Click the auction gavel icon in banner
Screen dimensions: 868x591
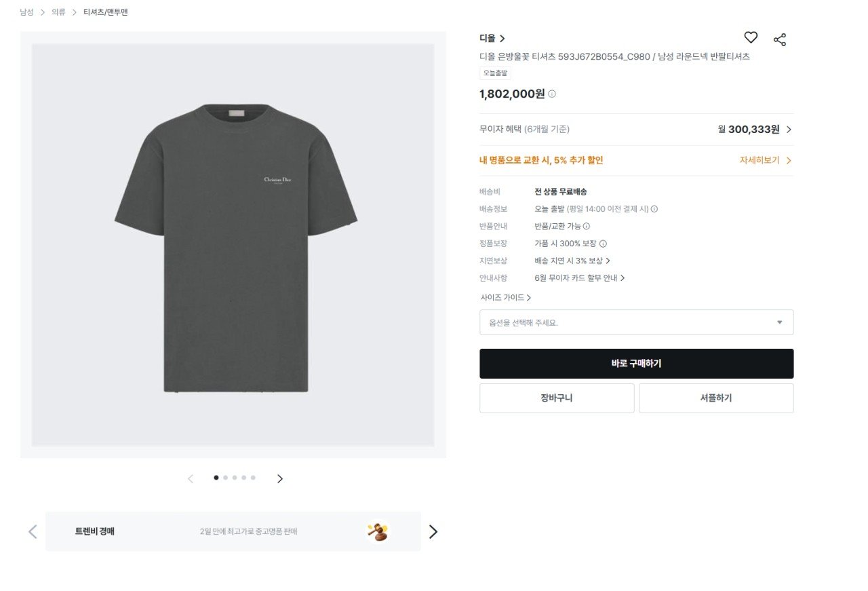[377, 531]
